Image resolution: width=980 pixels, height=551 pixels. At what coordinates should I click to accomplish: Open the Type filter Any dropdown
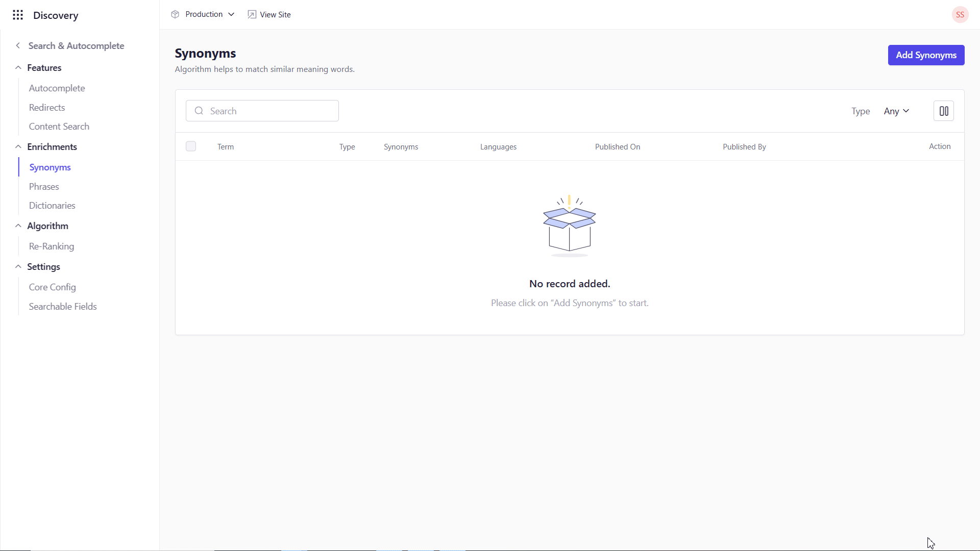[x=896, y=111]
